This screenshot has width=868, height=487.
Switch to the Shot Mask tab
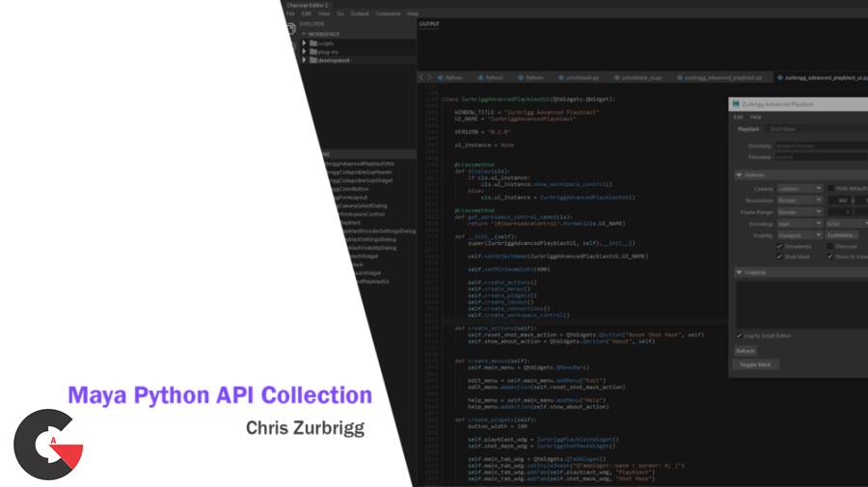782,129
